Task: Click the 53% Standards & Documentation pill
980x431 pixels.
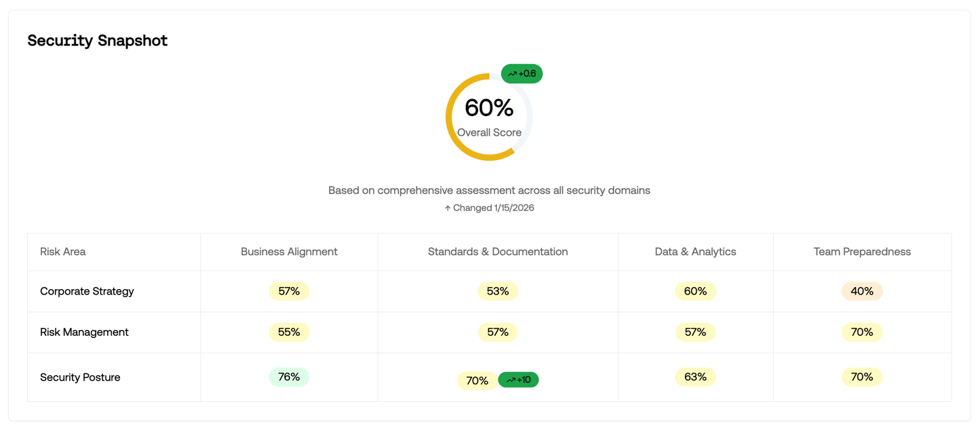Action: 498,291
